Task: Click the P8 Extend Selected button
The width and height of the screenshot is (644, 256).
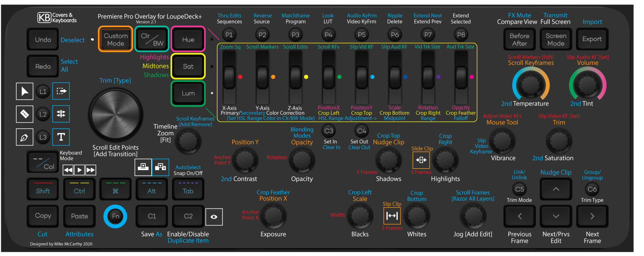Action: coord(461,35)
